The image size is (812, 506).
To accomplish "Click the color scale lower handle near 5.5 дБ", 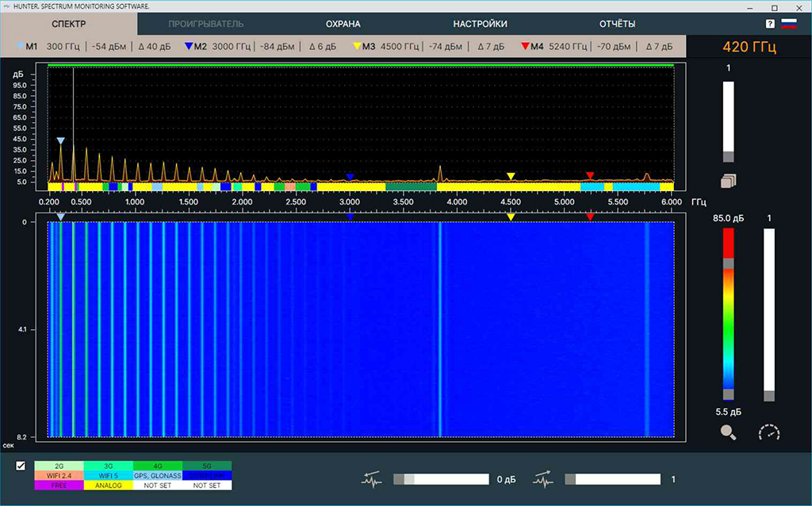I will click(x=728, y=394).
